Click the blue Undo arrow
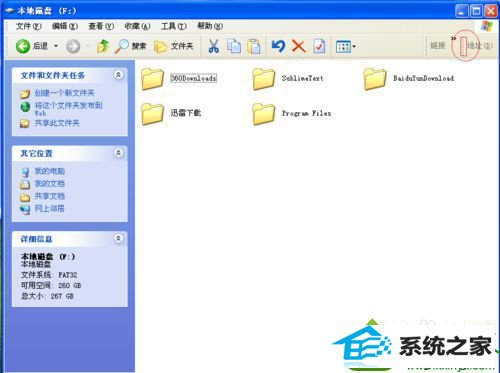The width and height of the screenshot is (500, 373). [278, 46]
